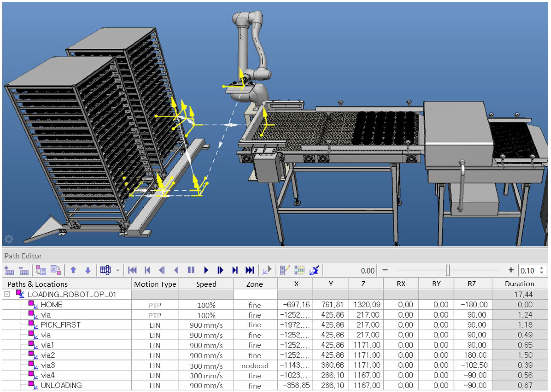Open the customize columns icon
The width and height of the screenshot is (551, 392).
105,270
